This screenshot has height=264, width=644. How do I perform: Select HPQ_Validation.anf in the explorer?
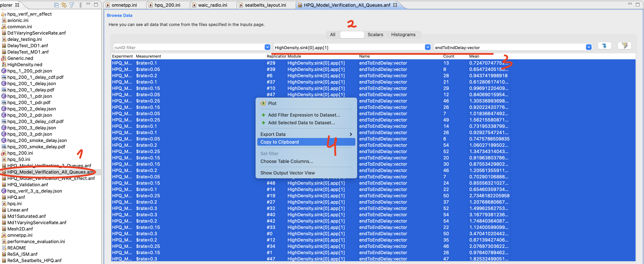click(27, 185)
